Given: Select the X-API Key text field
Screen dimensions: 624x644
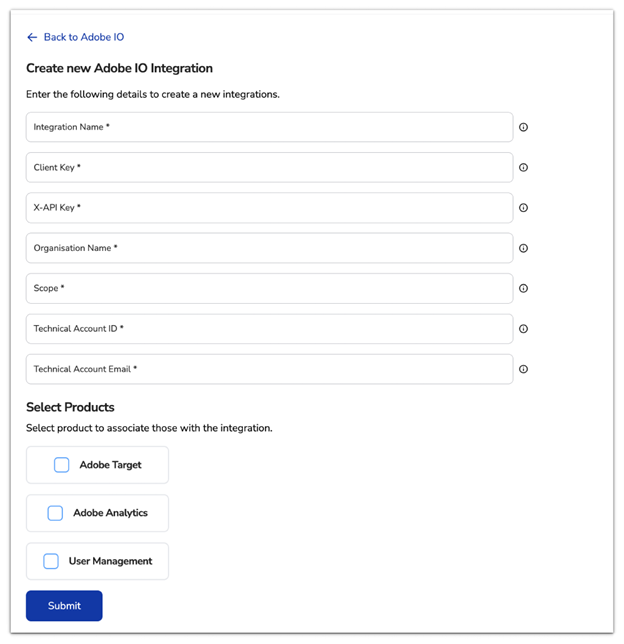Looking at the screenshot, I should point(269,208).
